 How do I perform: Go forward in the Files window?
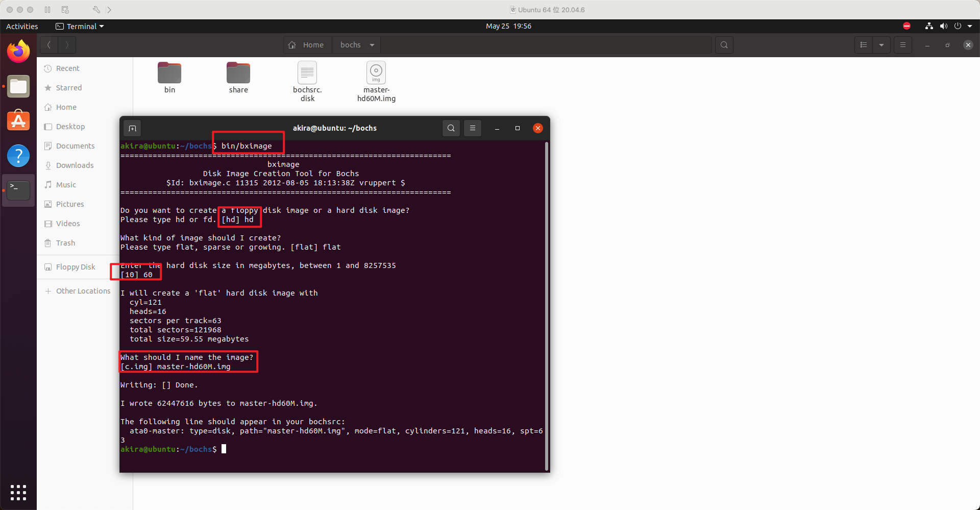67,45
